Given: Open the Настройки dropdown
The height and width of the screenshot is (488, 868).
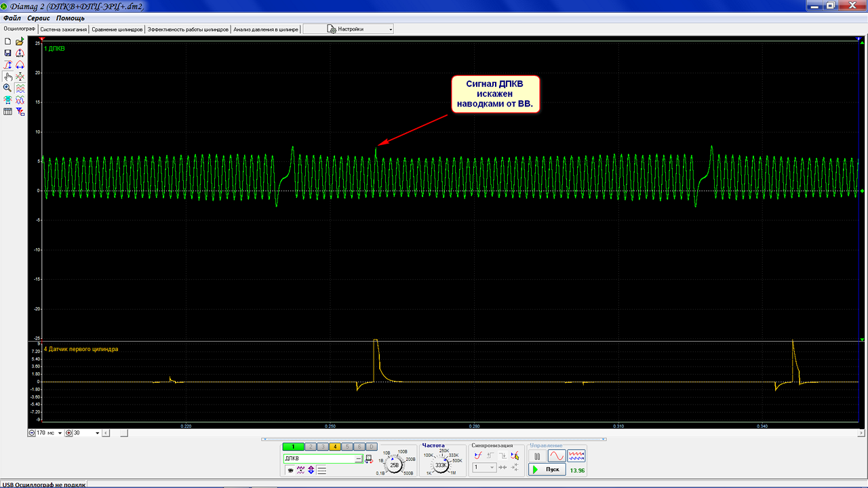Looking at the screenshot, I should 349,29.
